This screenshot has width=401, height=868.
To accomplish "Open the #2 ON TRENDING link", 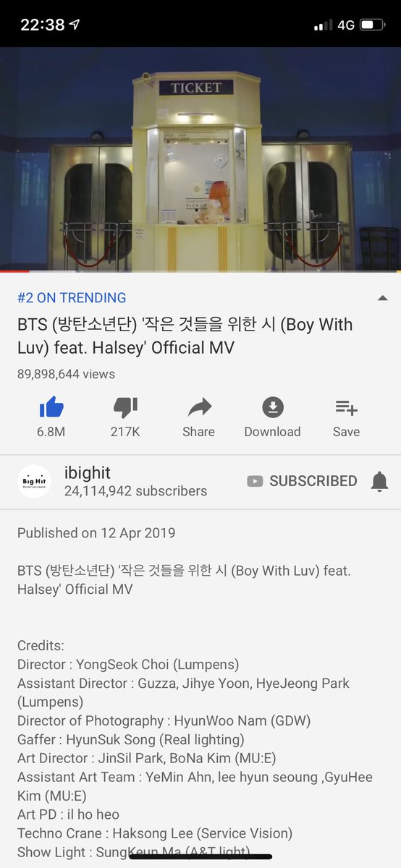I will pos(72,297).
